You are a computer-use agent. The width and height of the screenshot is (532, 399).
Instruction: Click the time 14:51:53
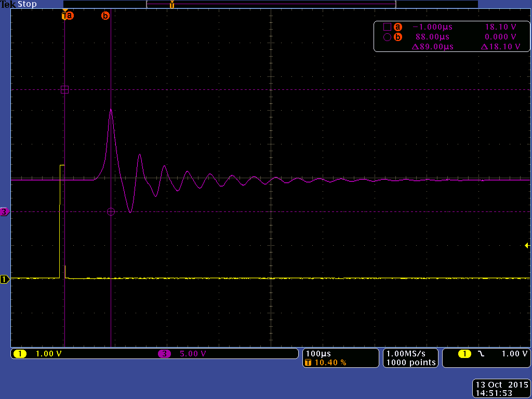[495, 393]
